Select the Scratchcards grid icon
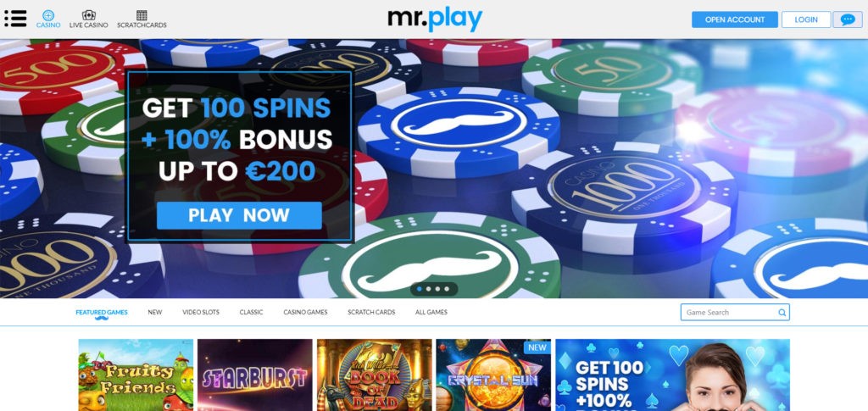Viewport: 868px width, 411px height. click(x=142, y=15)
